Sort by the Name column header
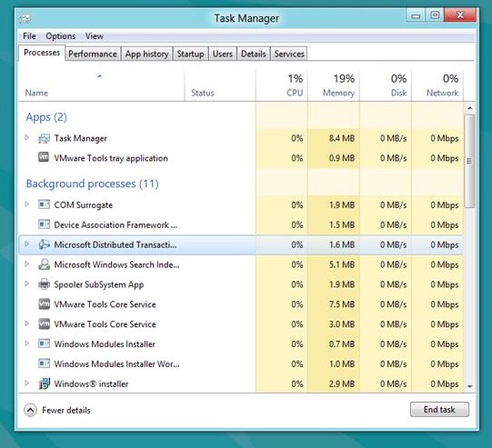The height and width of the screenshot is (448, 492). tap(101, 85)
